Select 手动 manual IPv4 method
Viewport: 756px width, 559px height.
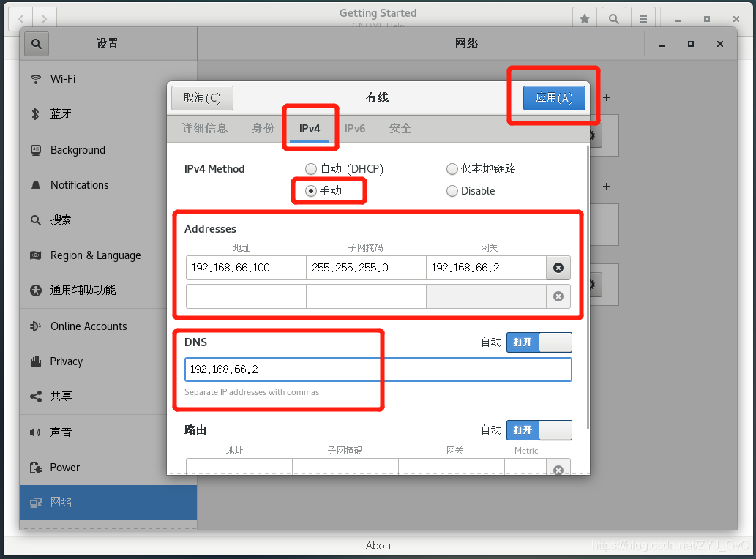(323, 191)
